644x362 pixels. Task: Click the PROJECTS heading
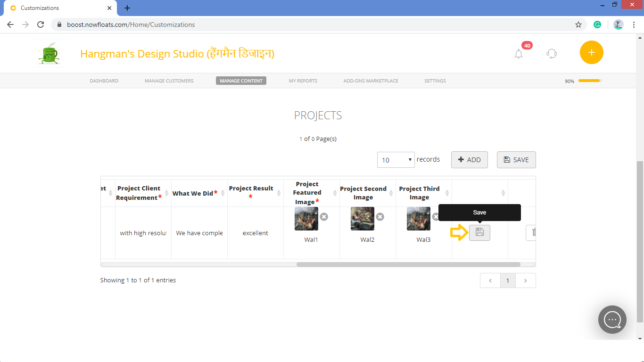pyautogui.click(x=318, y=115)
